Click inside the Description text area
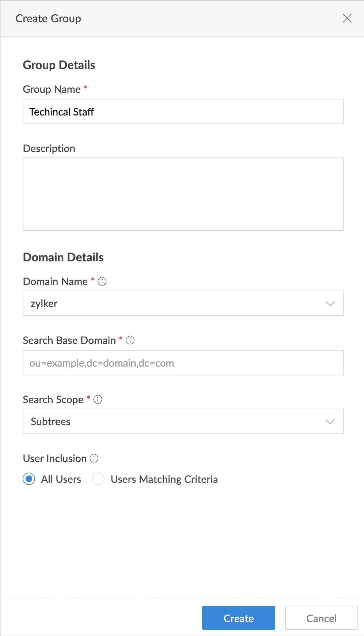The image size is (364, 636). [183, 194]
